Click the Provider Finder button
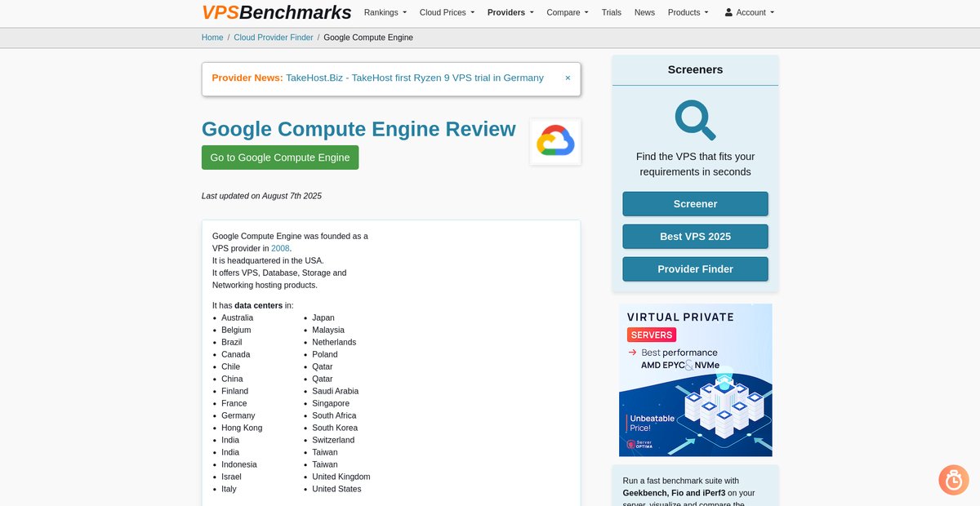The width and height of the screenshot is (980, 506). coord(695,269)
